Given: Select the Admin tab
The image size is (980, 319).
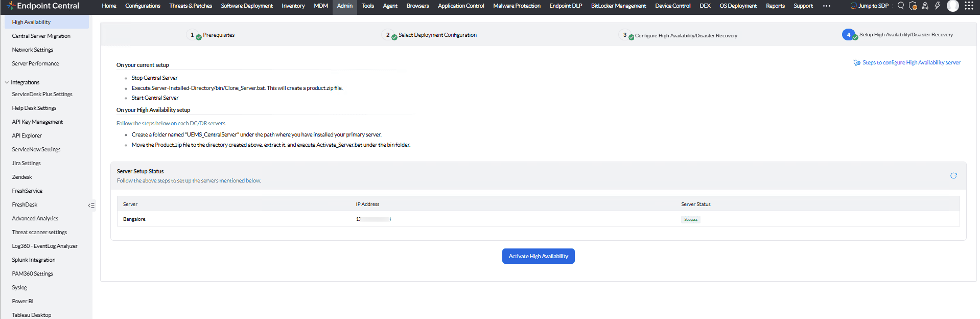Looking at the screenshot, I should [x=345, y=6].
